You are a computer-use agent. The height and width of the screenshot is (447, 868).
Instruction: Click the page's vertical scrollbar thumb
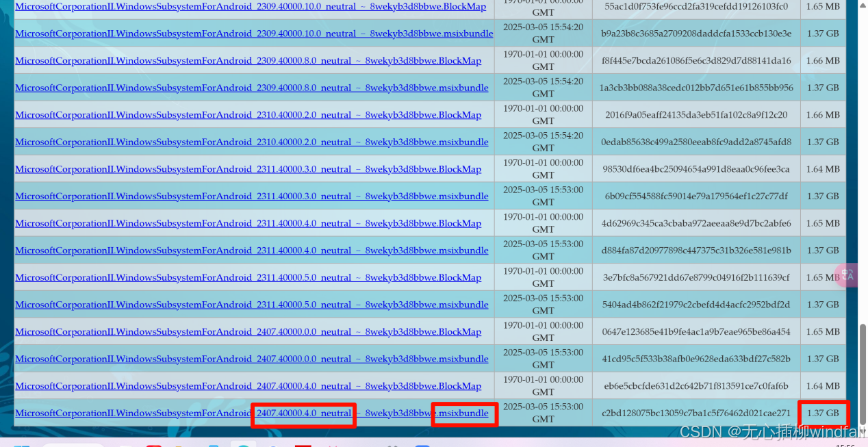click(x=863, y=373)
